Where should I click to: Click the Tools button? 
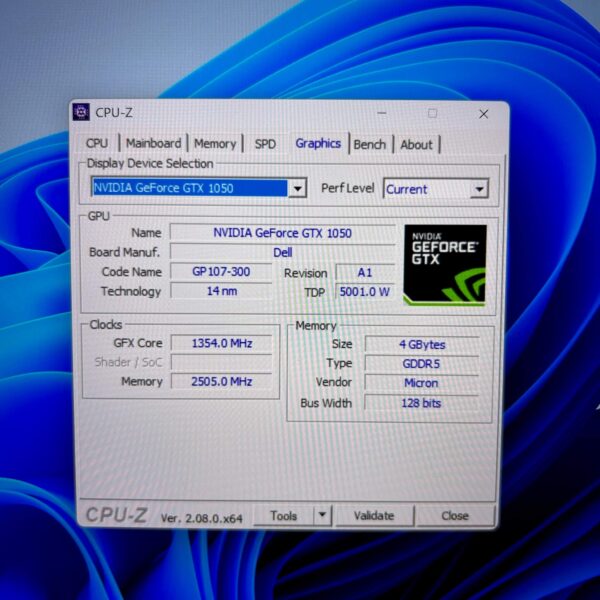284,515
